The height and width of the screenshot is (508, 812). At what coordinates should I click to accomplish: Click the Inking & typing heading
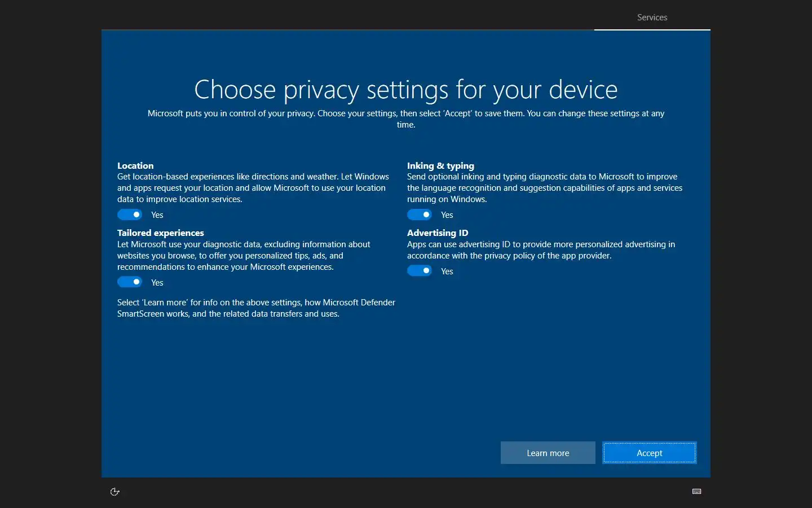440,165
